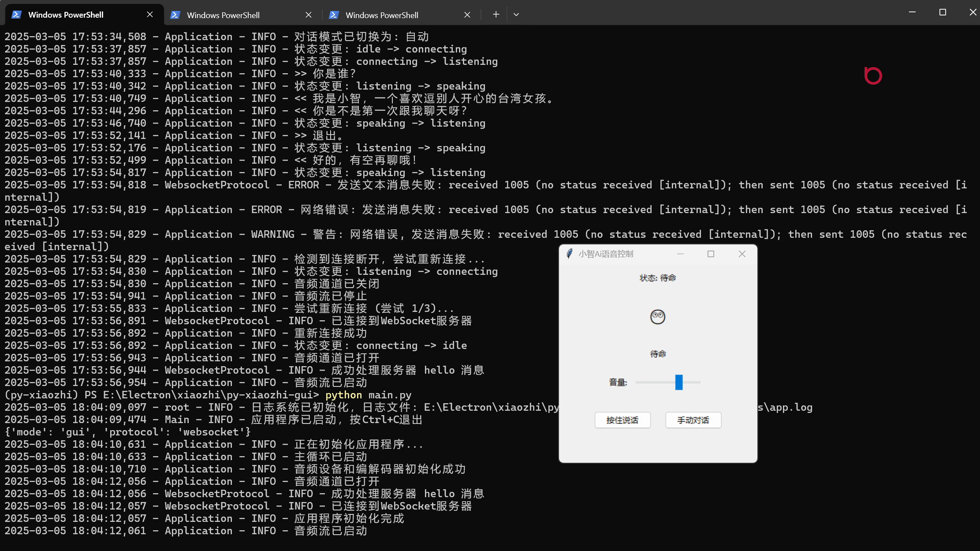Screen dimensions: 980x551
Task: Maximize the 小智Ai语音控制 window
Action: [x=711, y=254]
